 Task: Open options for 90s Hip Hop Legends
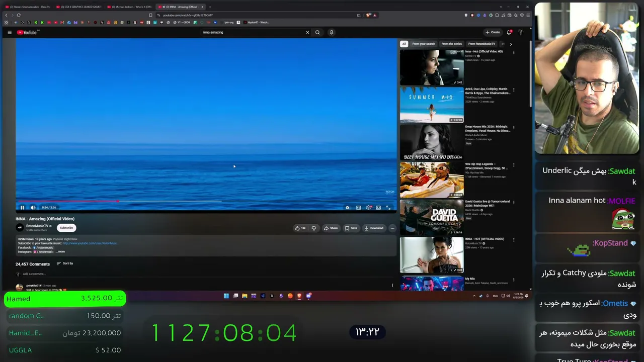[514, 165]
